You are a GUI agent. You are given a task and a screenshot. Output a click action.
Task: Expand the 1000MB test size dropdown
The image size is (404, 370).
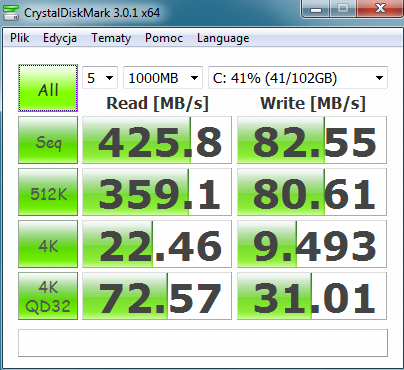tap(163, 78)
